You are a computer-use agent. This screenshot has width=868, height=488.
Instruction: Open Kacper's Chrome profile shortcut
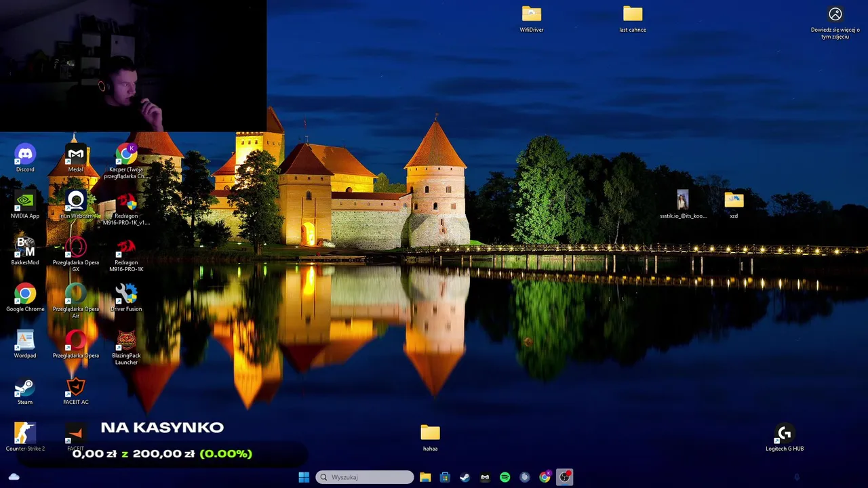coord(126,161)
